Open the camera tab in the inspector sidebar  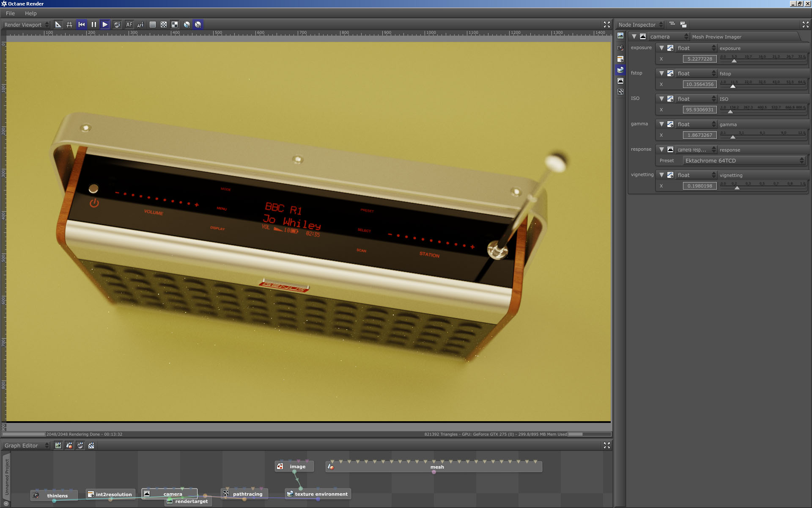(x=620, y=48)
